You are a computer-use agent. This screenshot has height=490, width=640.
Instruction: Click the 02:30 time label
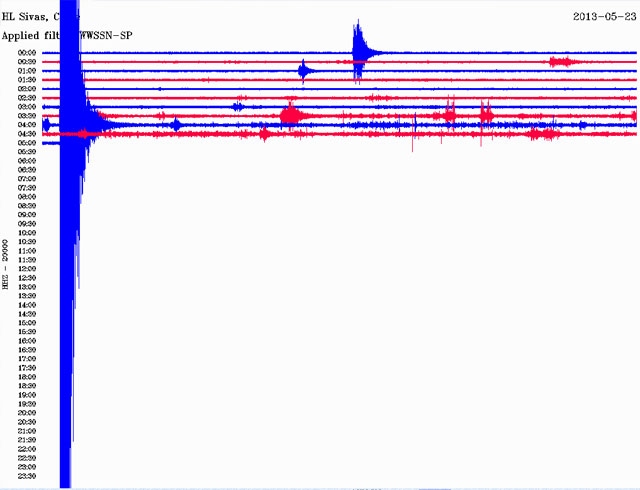click(27, 98)
